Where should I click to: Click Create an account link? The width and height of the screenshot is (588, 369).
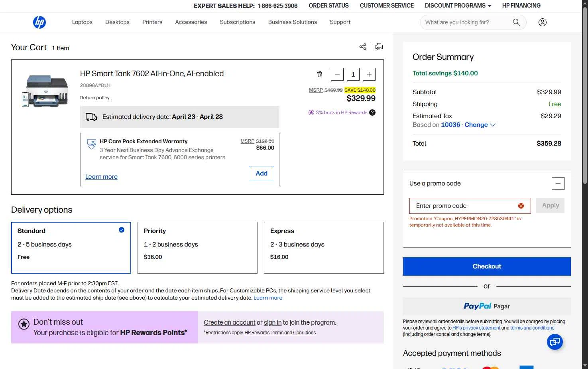230,323
